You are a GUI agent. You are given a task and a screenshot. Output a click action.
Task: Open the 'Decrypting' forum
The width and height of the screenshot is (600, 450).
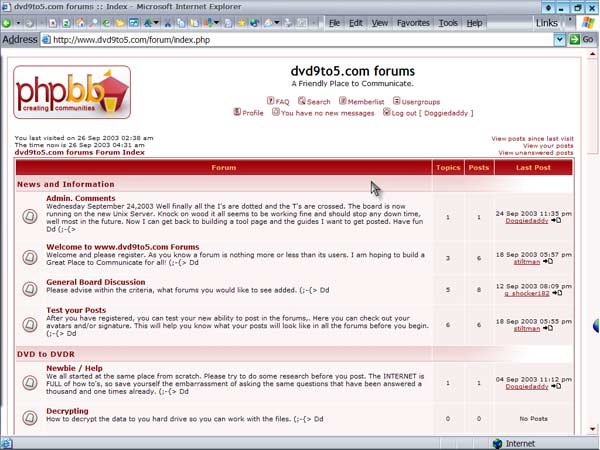(67, 411)
